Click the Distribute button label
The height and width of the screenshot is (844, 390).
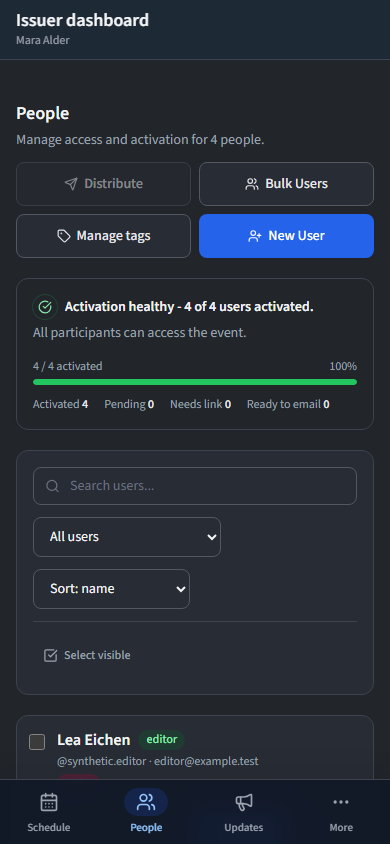(x=114, y=184)
